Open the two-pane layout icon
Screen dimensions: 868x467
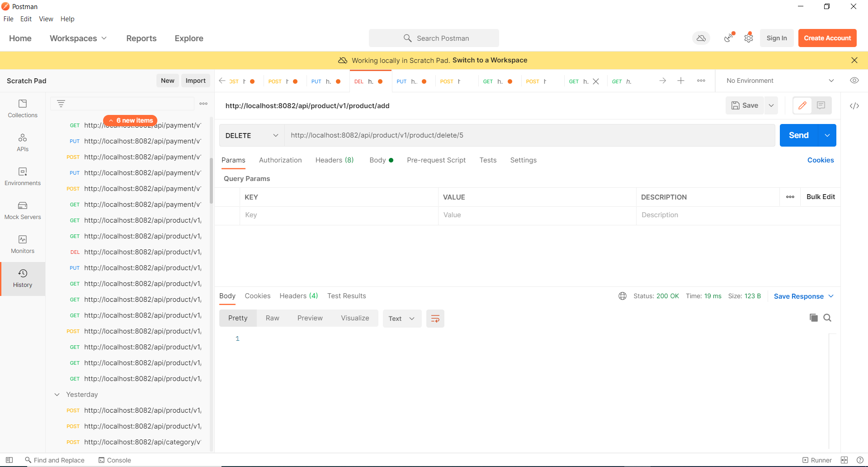[x=844, y=460]
